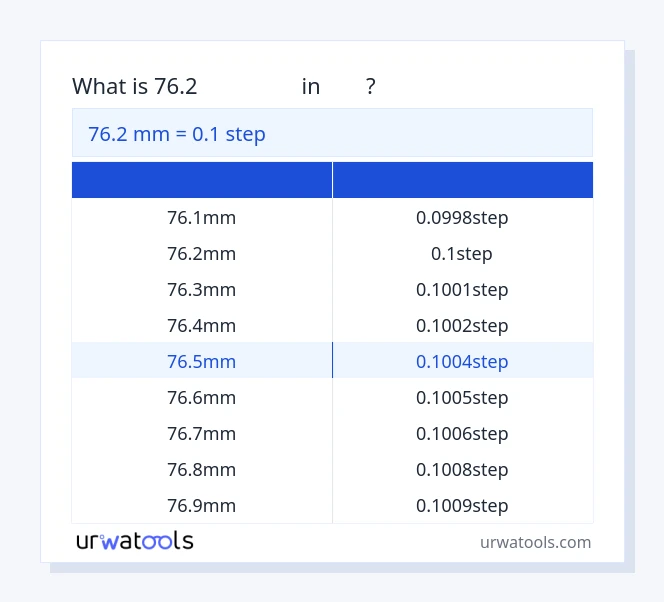The width and height of the screenshot is (664, 602).
Task: Click the "76.2 mm = 0.1 step" result box
Action: [x=332, y=133]
